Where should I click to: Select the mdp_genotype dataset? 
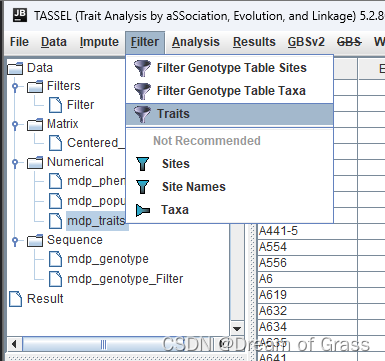pyautogui.click(x=108, y=259)
